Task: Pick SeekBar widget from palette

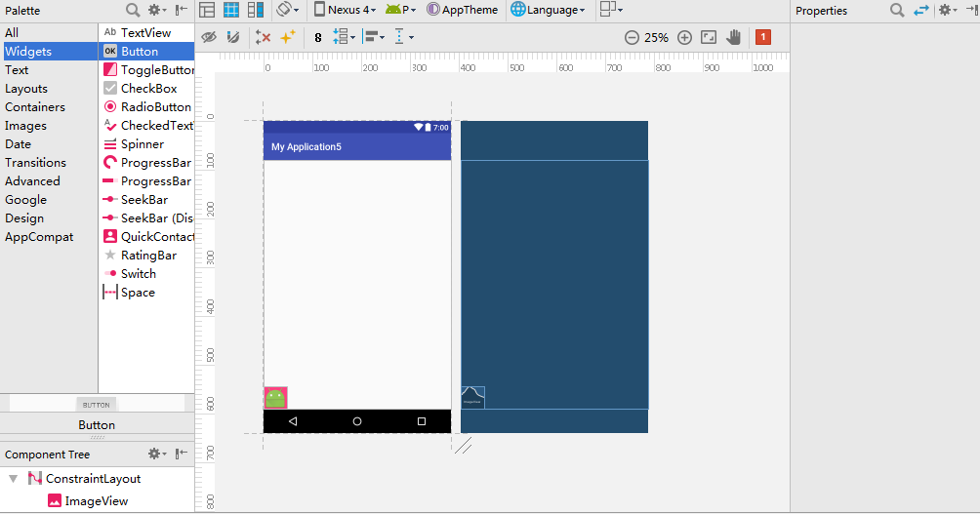Action: point(146,200)
